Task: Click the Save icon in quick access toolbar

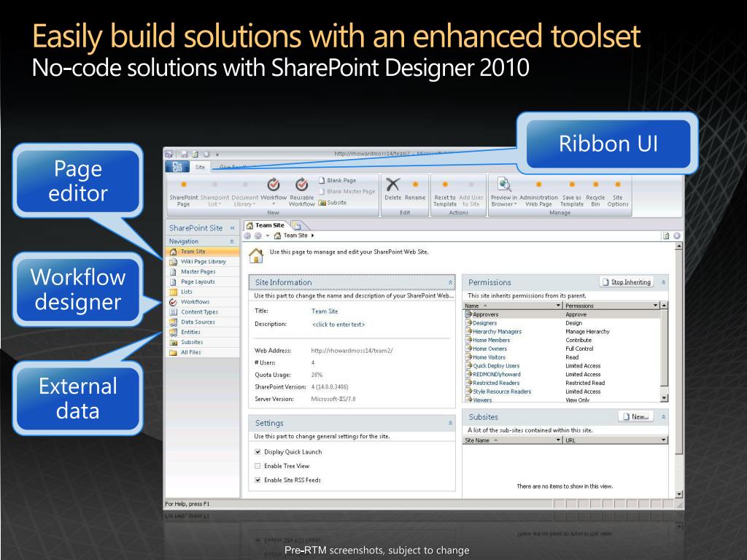Action: (x=184, y=155)
